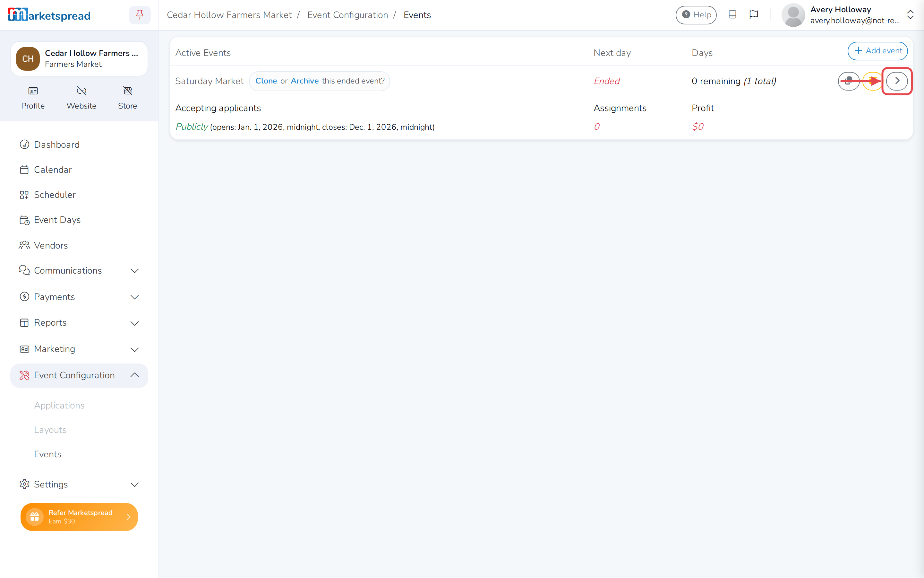Click the Archive link for Saturday Market
The width and height of the screenshot is (924, 578).
(x=305, y=81)
